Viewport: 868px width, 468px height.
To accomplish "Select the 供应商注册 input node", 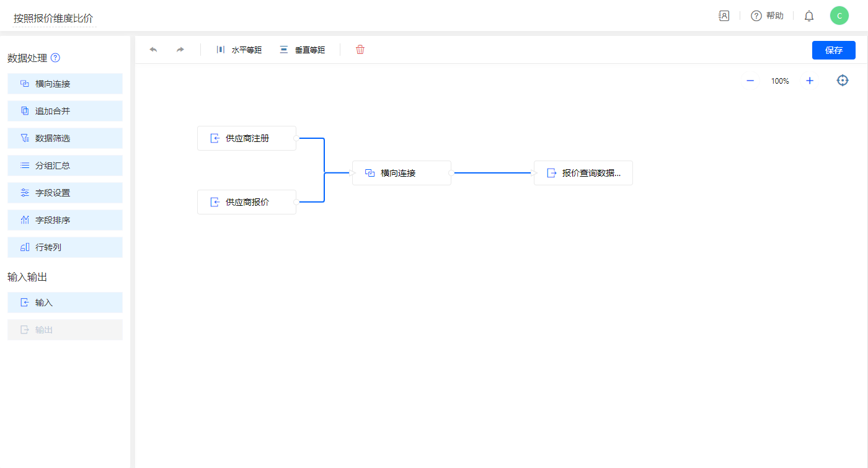I will point(247,138).
